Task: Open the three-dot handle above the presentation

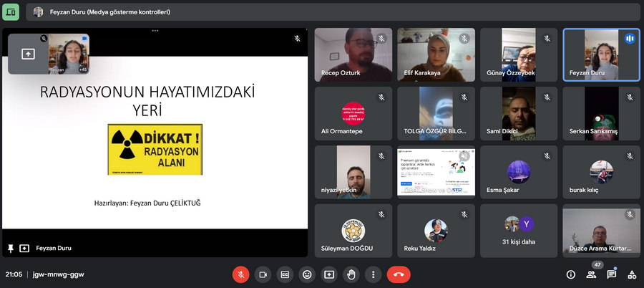Action: 155,30
